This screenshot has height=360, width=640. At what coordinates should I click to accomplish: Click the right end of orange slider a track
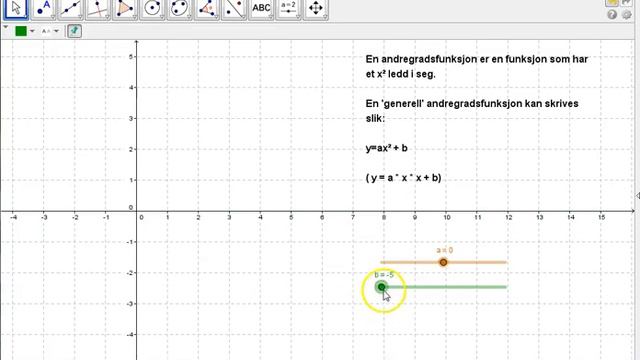coord(506,262)
